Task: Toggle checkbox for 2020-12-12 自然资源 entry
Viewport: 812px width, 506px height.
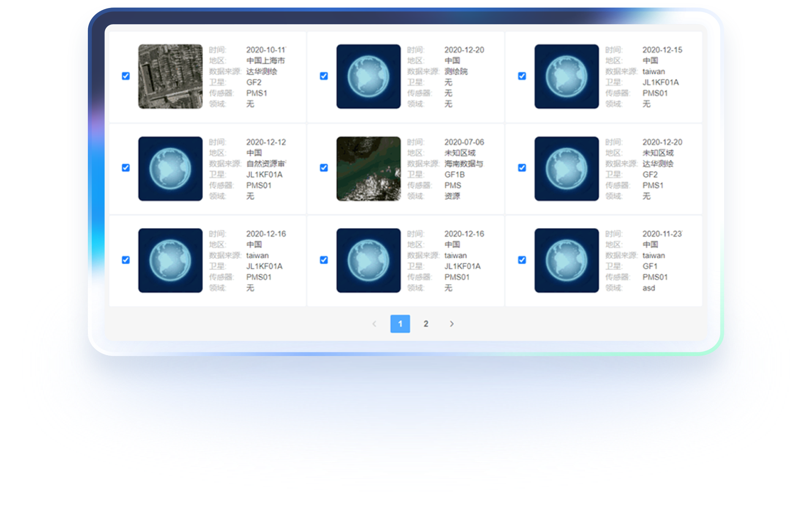Action: (x=126, y=168)
